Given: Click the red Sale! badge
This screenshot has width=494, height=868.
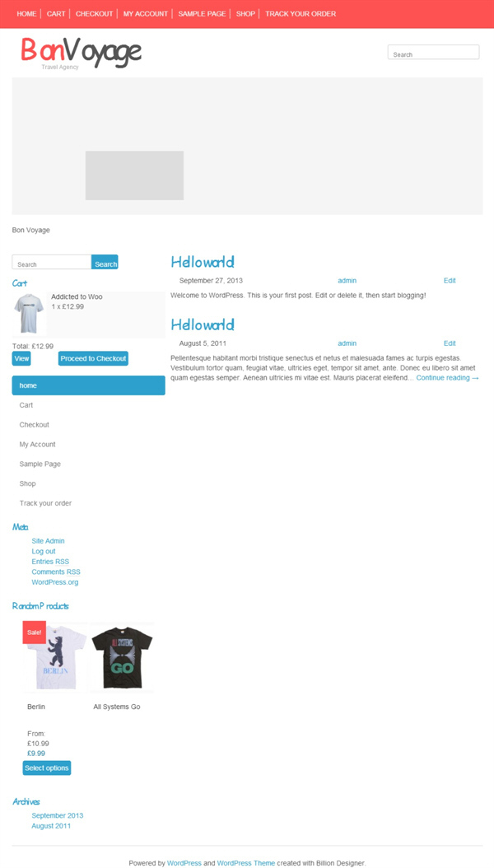Looking at the screenshot, I should coord(35,632).
